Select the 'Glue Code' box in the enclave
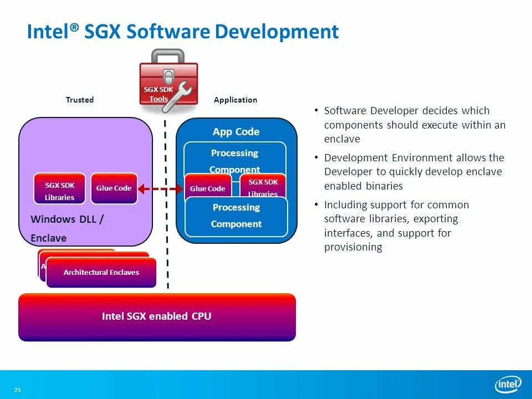 pyautogui.click(x=114, y=188)
